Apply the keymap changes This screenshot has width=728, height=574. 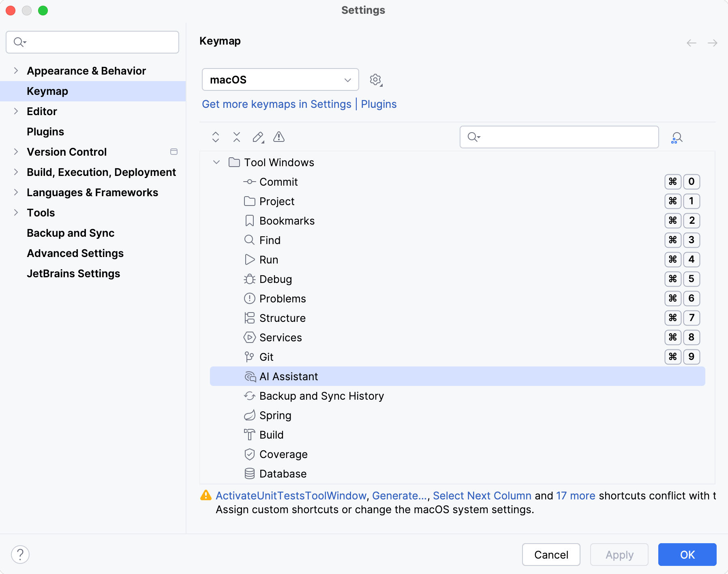pyautogui.click(x=619, y=555)
